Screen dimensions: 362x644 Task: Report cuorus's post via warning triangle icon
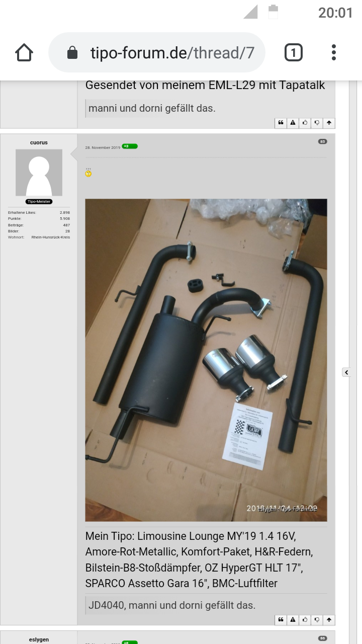pyautogui.click(x=293, y=620)
